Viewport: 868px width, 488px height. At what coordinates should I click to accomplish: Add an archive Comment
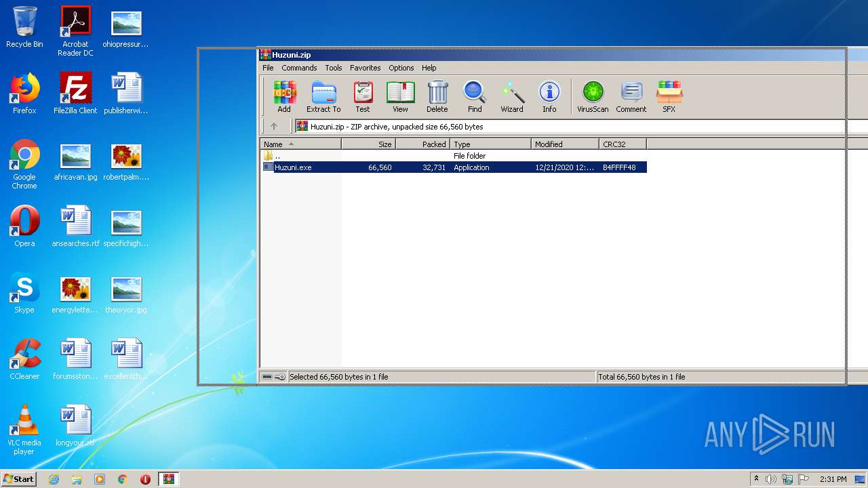tap(631, 97)
